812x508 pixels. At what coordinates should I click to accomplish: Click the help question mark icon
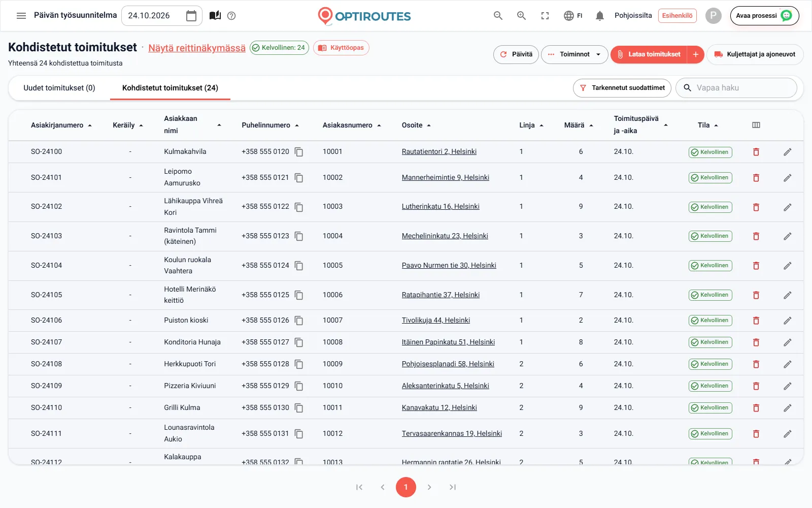tap(231, 16)
